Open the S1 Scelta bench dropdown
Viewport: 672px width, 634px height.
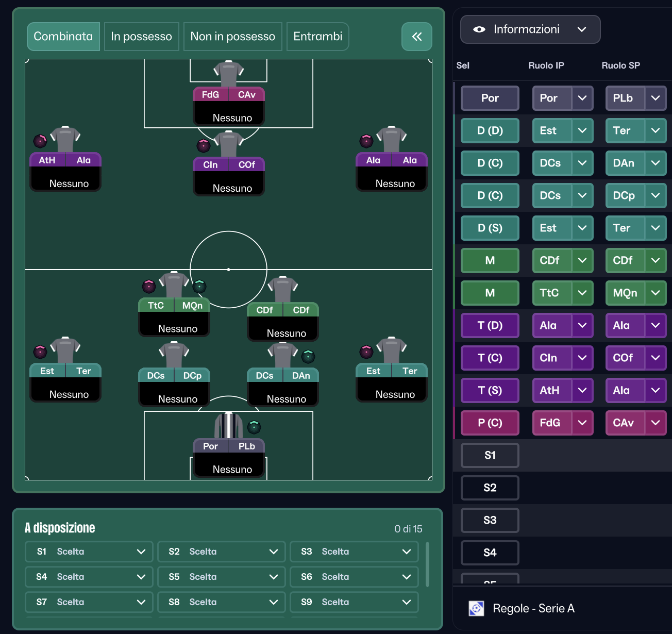point(89,552)
